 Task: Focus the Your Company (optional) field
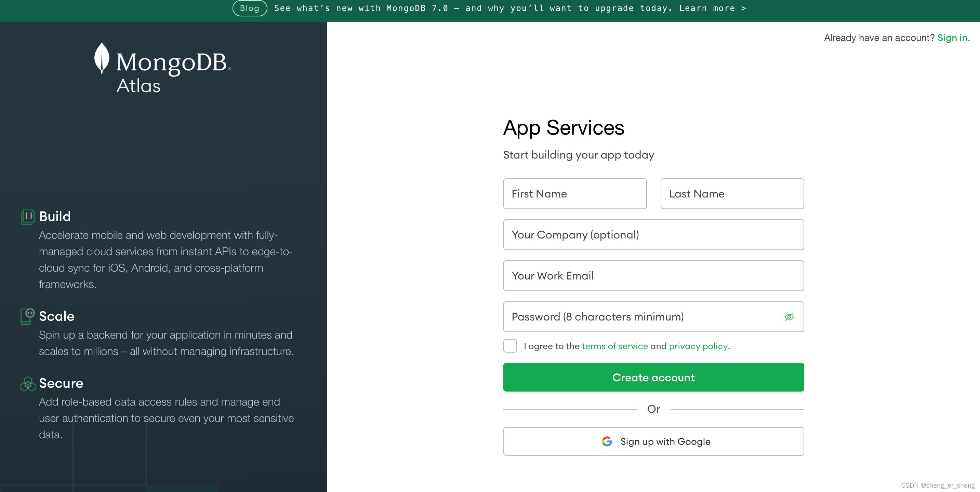[653, 235]
